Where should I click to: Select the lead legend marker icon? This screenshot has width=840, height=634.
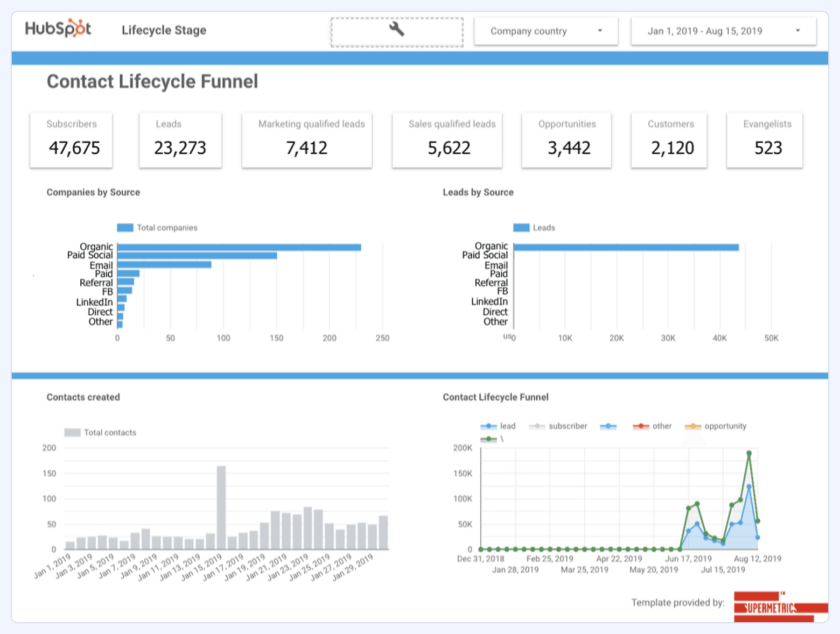point(488,426)
